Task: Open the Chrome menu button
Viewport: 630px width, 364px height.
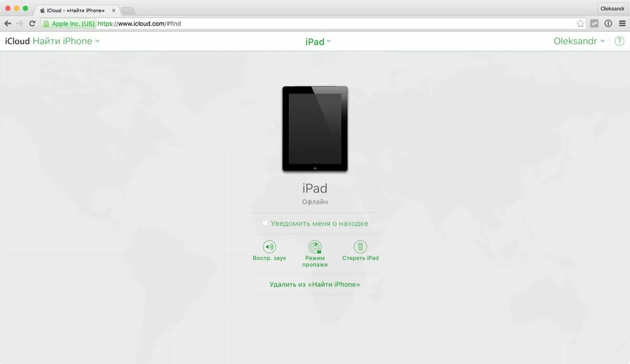Action: [622, 23]
